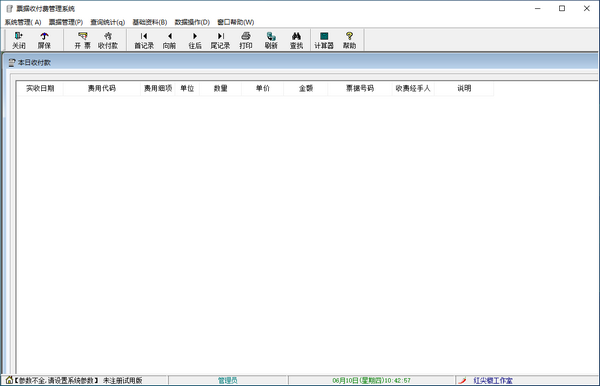Click the house icon in status bar
The height and width of the screenshot is (386, 600).
click(9, 380)
